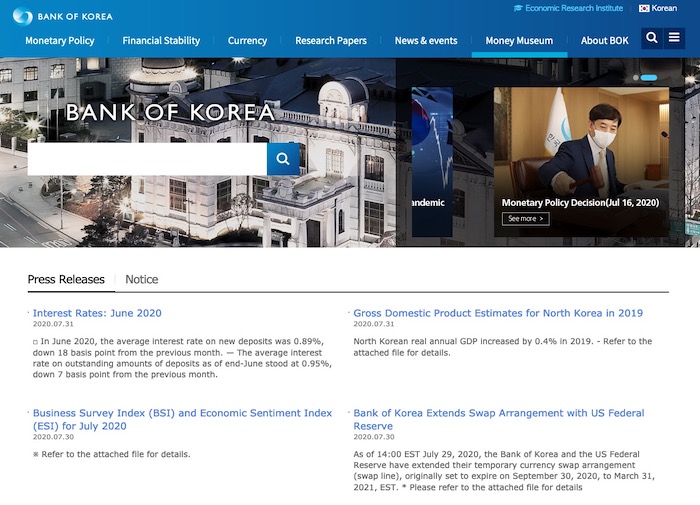Click the 2020.07.30 date under Business Survey Index

coord(53,437)
